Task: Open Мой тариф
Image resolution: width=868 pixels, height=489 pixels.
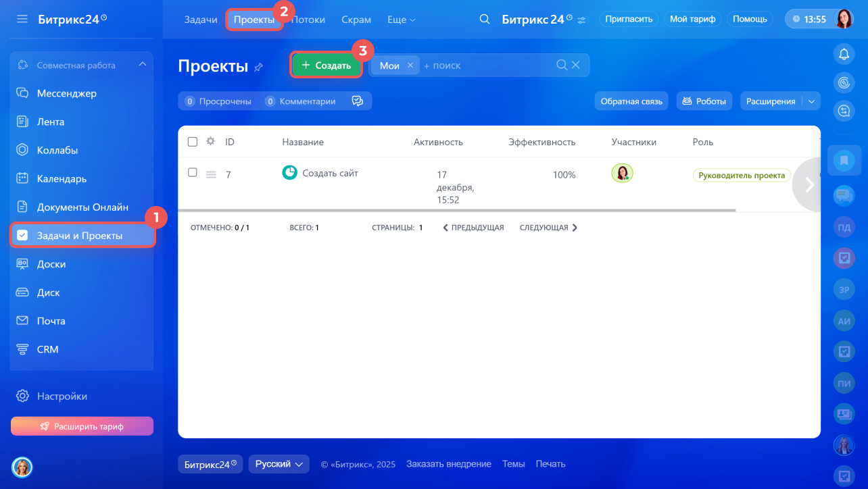Action: (693, 19)
